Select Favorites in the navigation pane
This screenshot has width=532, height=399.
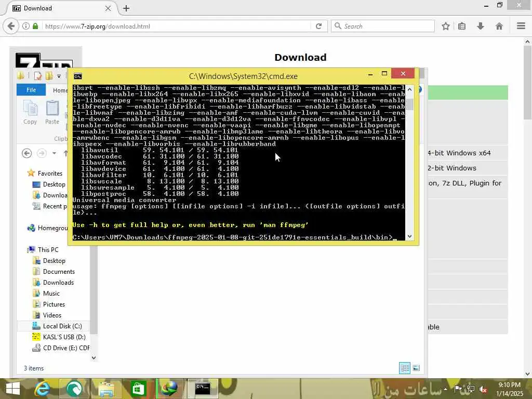(45, 174)
